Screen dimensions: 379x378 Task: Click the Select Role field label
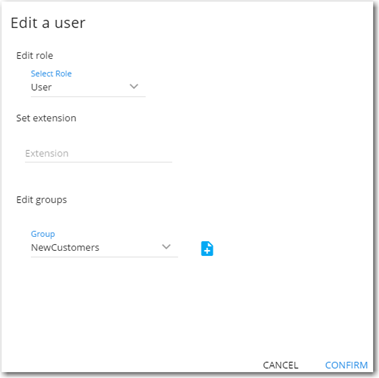pyautogui.click(x=51, y=74)
